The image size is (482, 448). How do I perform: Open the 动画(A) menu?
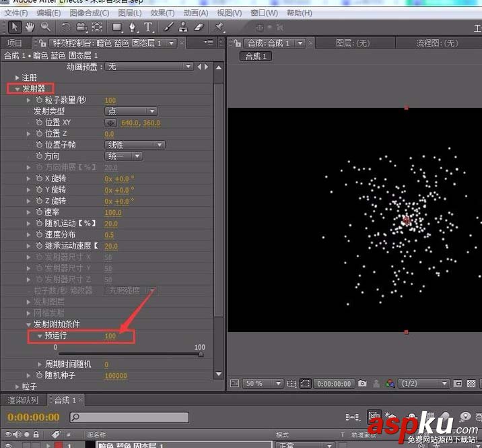tap(196, 13)
